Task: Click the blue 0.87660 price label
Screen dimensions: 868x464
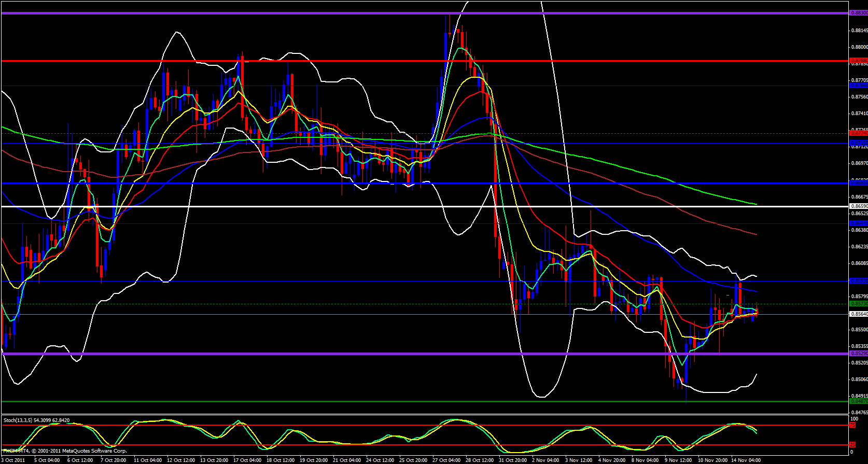Action: pyautogui.click(x=858, y=86)
